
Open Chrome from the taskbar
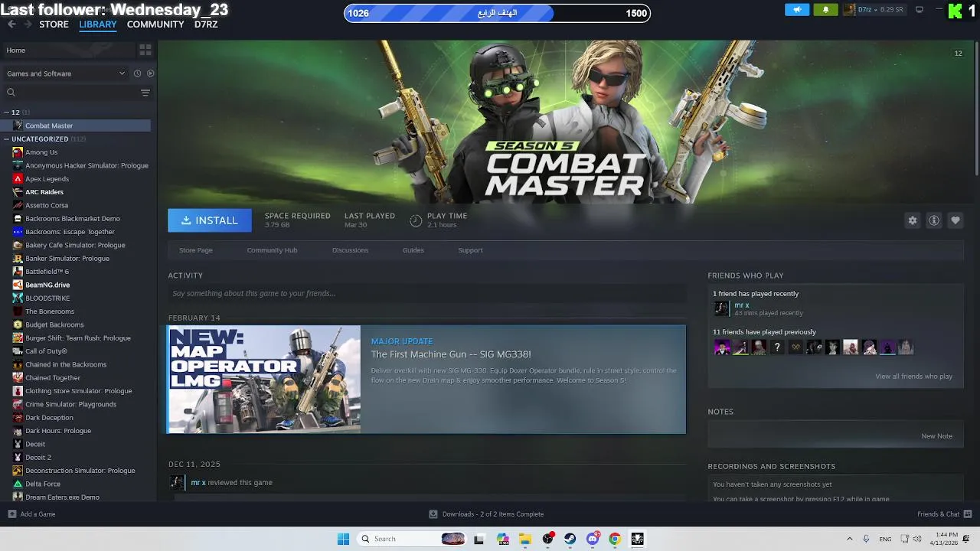(x=615, y=539)
